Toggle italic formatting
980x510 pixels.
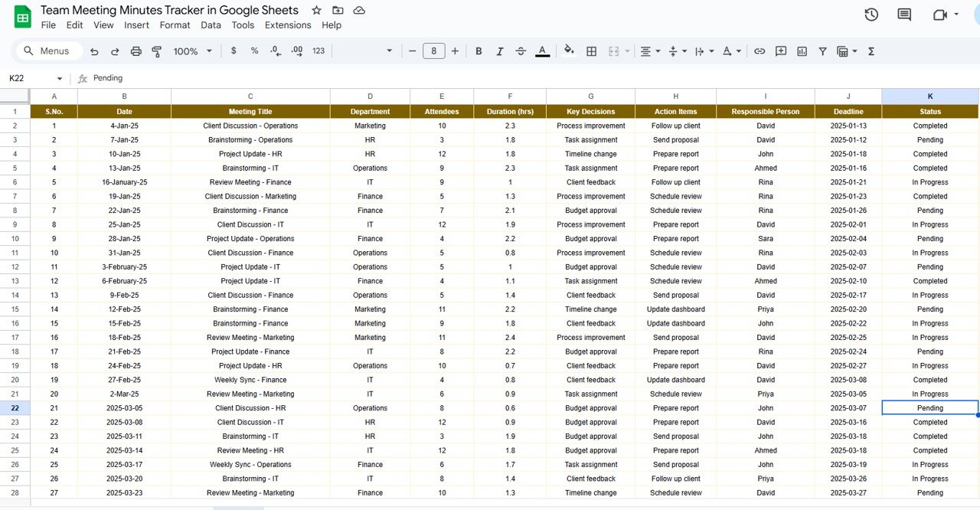500,51
